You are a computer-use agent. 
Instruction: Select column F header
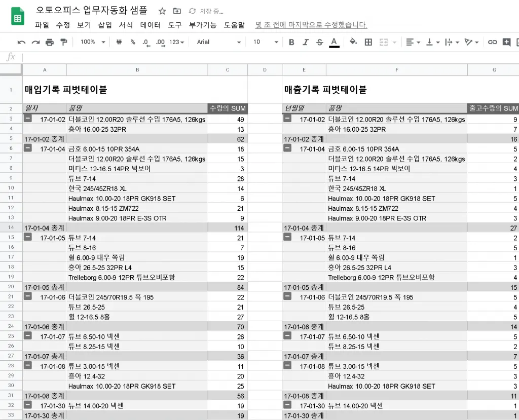pyautogui.click(x=396, y=70)
